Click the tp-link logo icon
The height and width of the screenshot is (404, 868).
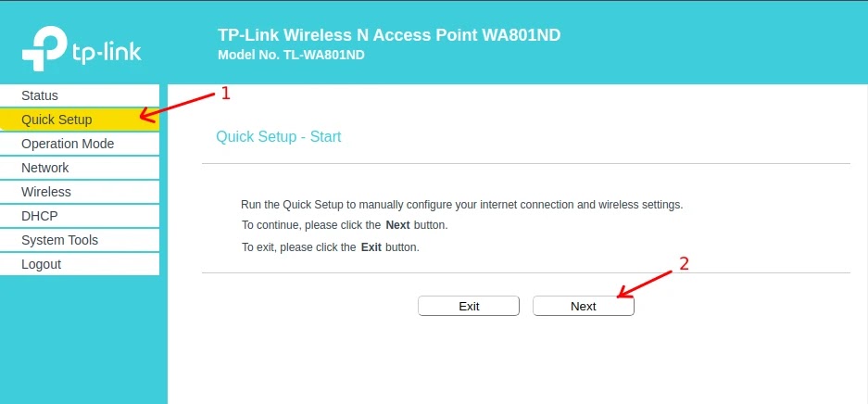pos(44,49)
